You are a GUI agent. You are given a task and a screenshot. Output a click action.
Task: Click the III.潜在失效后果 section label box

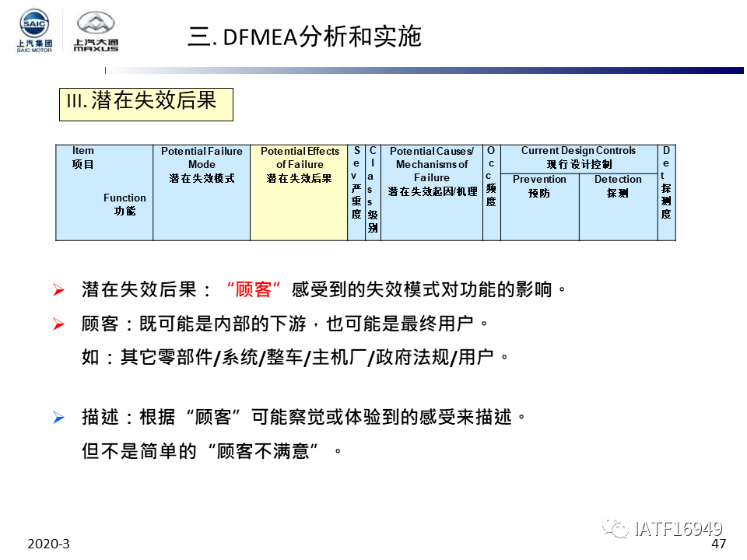(x=146, y=103)
